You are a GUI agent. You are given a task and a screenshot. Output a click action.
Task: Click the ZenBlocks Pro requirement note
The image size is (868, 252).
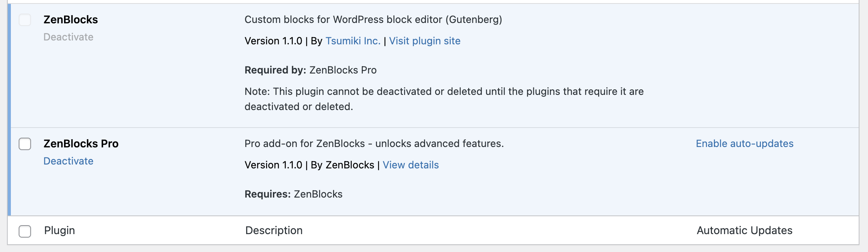click(293, 194)
